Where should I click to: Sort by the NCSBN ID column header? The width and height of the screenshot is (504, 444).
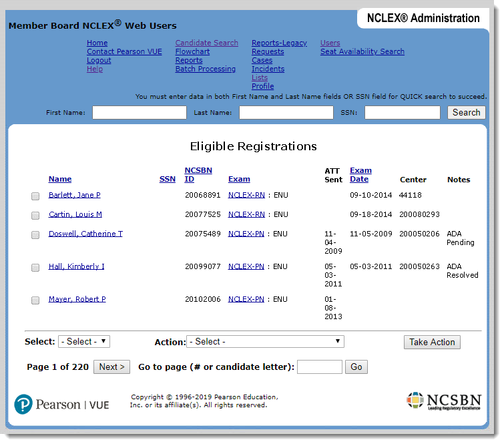(198, 174)
